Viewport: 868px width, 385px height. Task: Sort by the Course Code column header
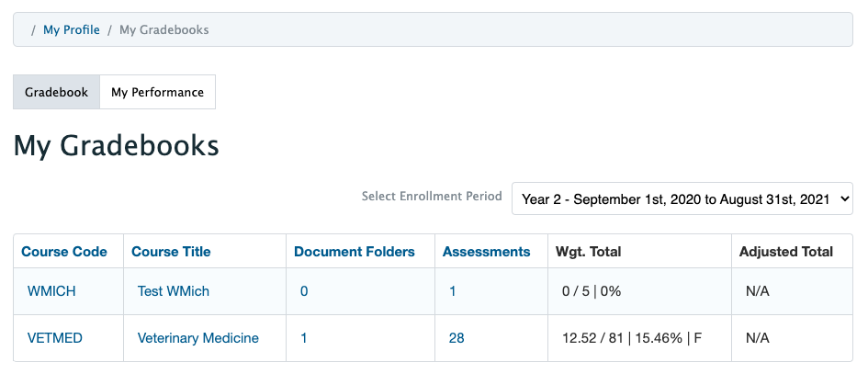[64, 252]
